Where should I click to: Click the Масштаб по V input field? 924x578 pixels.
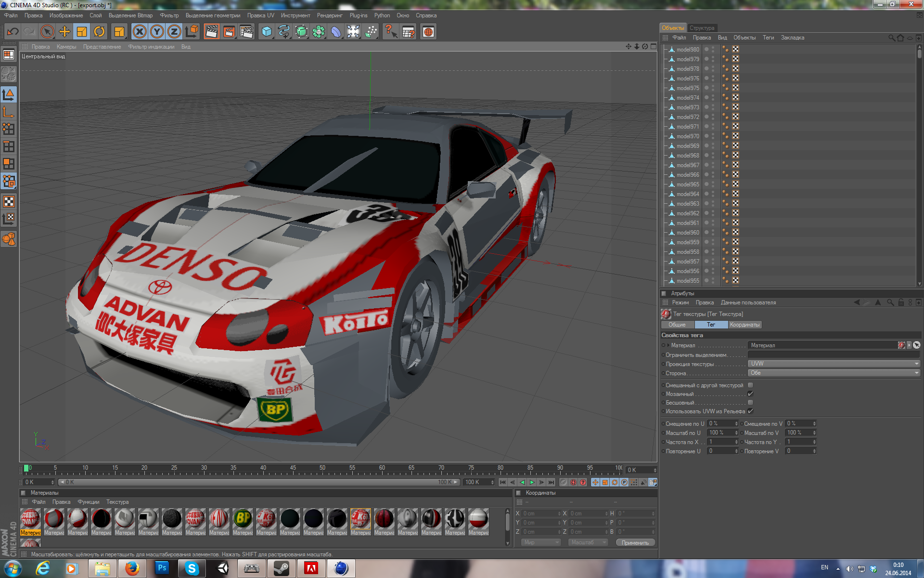coord(801,433)
